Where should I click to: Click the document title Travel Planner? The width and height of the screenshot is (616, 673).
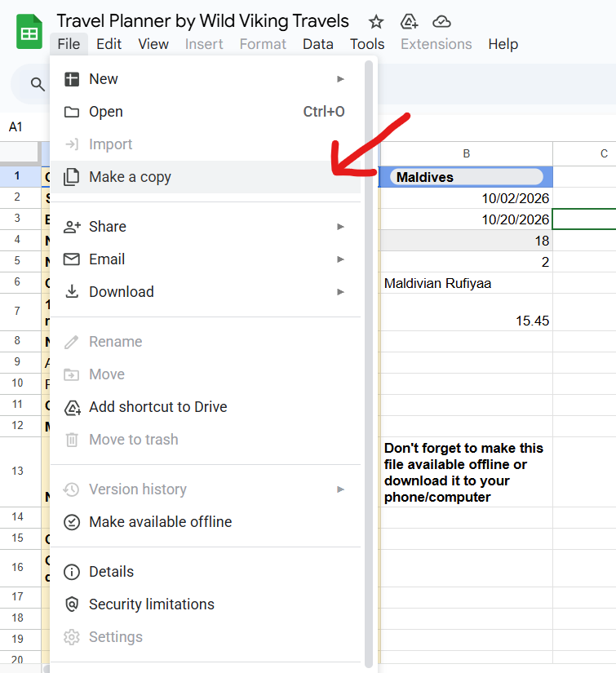point(202,21)
